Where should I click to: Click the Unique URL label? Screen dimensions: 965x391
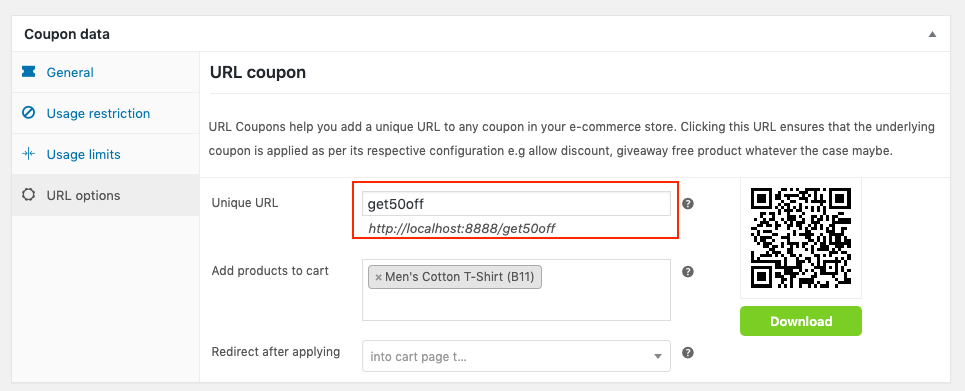point(245,203)
